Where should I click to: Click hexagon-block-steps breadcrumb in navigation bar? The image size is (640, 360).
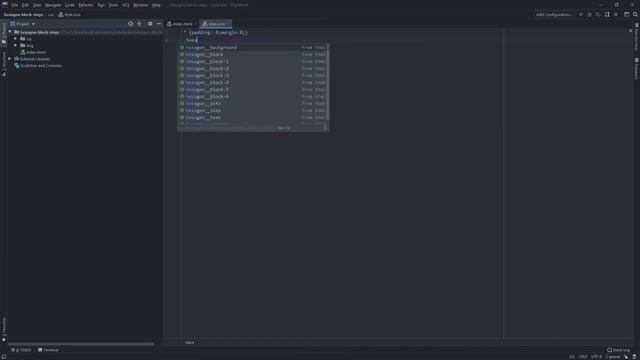coord(23,14)
